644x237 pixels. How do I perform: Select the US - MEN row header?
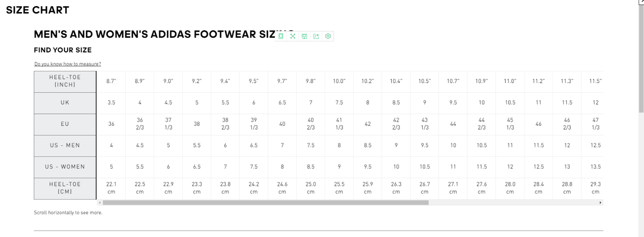(65, 146)
